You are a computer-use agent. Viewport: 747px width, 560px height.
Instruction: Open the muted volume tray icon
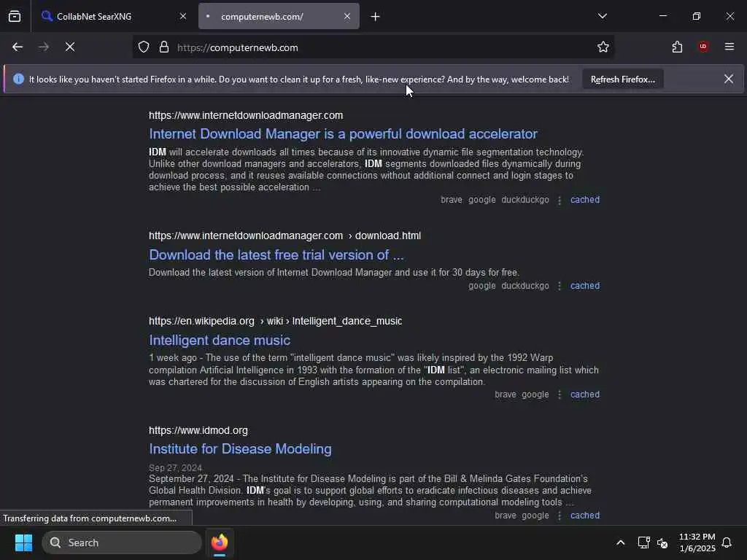click(x=662, y=542)
